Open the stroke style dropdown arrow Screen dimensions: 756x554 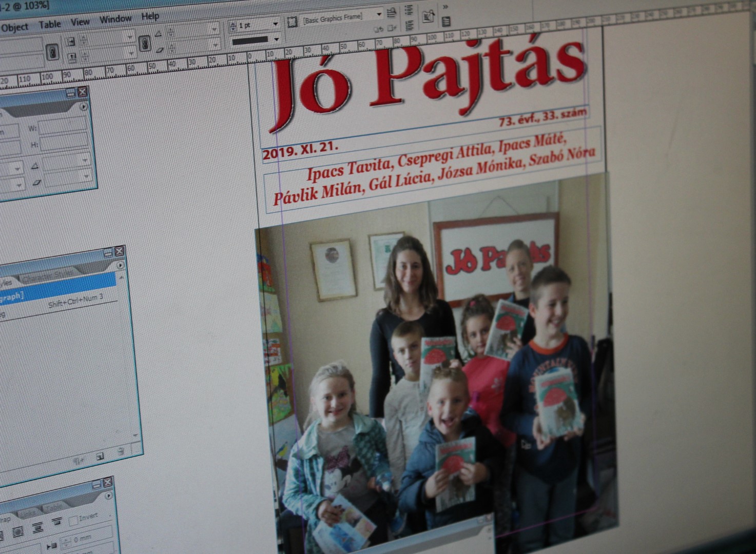tap(277, 39)
